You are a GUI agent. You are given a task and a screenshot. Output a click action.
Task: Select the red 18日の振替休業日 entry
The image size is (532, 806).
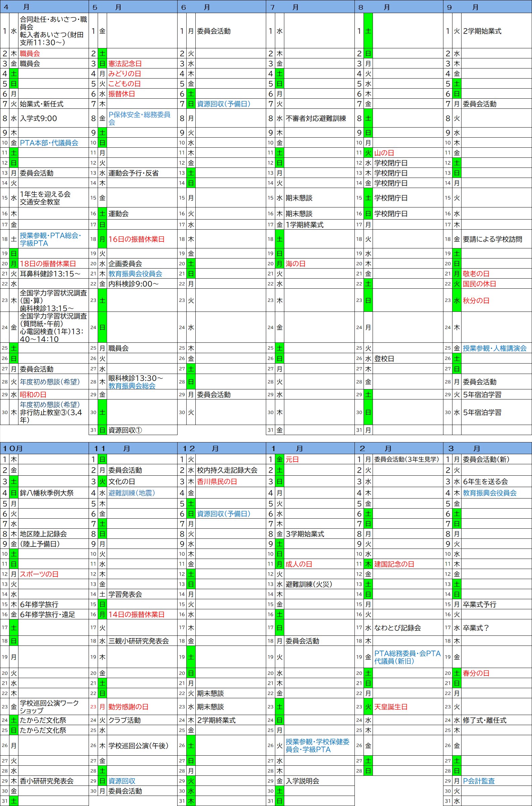[48, 264]
